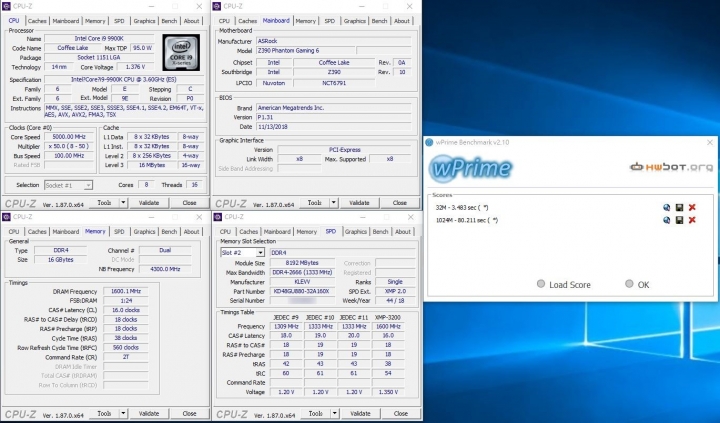Click Module Size 8192 MBytes
The width and height of the screenshot is (720, 423).
(x=302, y=263)
